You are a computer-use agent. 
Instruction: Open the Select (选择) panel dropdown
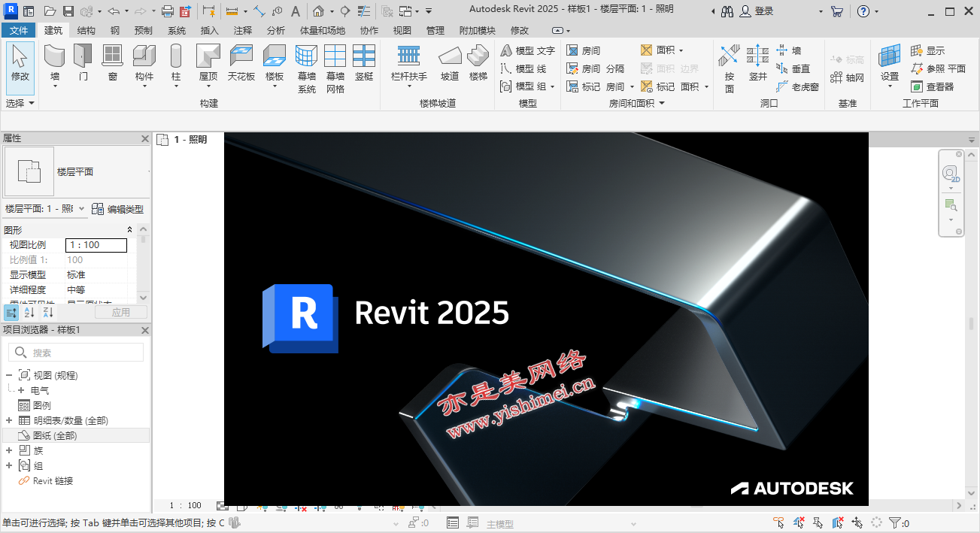point(20,103)
